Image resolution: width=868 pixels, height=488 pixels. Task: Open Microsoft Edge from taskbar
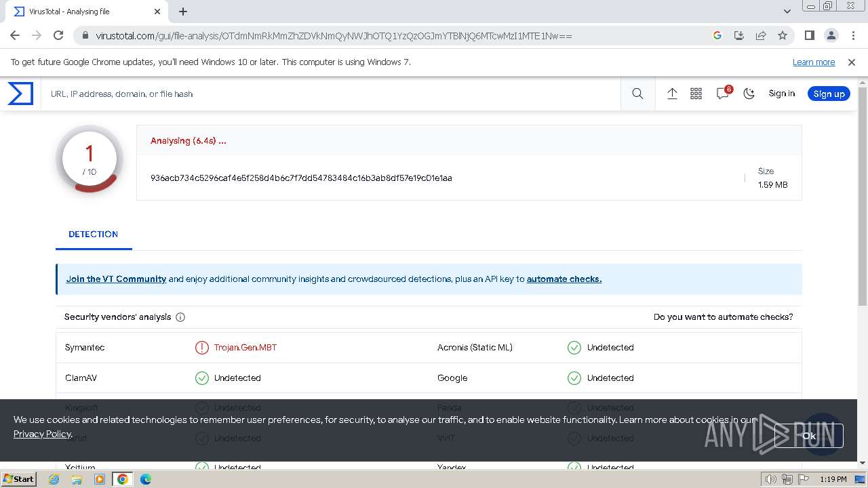[146, 479]
